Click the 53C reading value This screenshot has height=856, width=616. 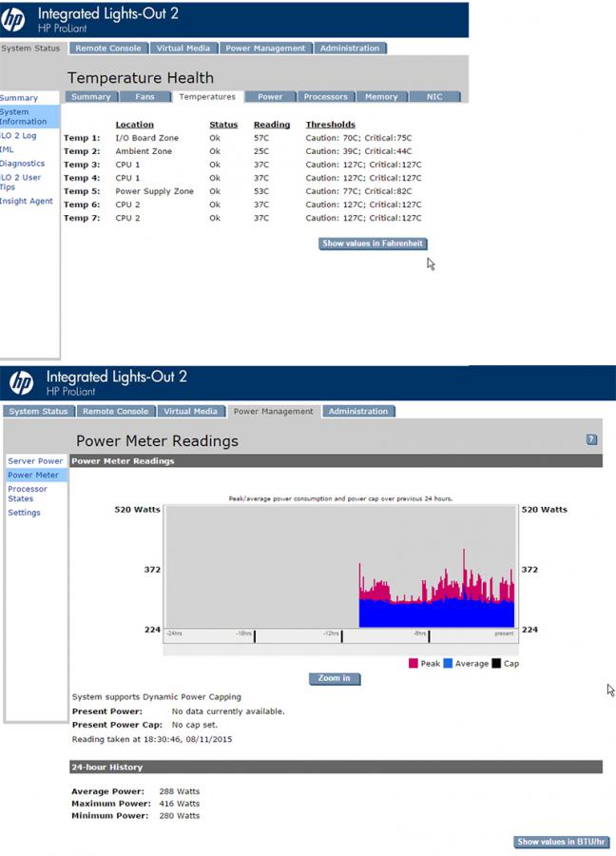tap(261, 191)
